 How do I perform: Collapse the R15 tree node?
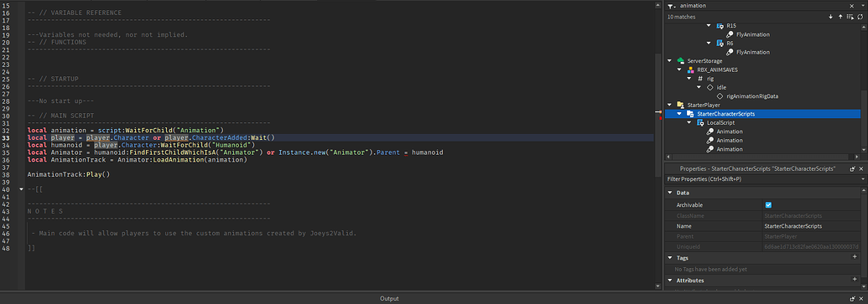click(x=709, y=25)
